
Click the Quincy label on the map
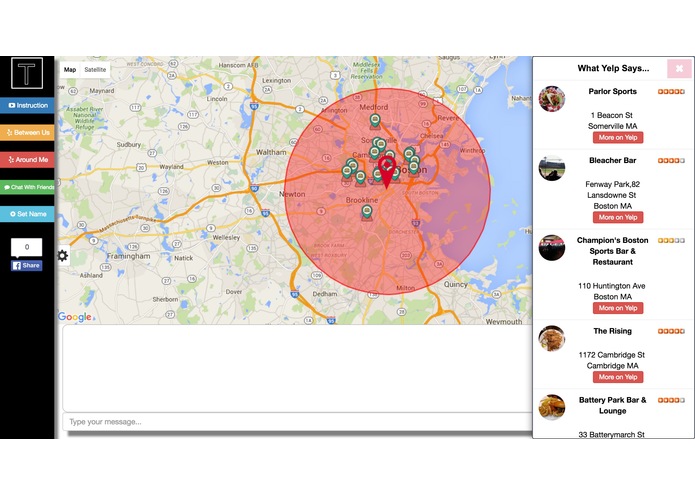point(456,284)
